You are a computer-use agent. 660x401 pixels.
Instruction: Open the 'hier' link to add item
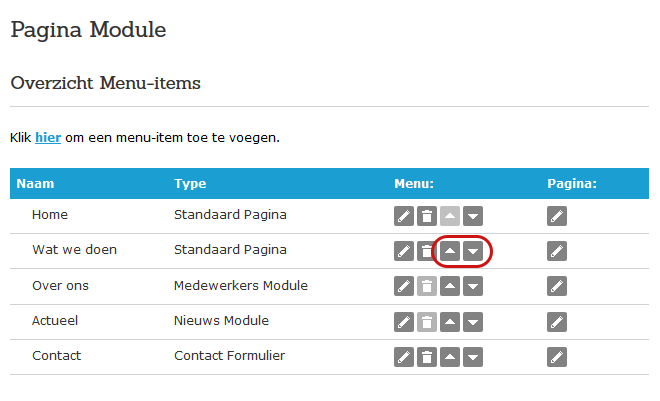48,138
